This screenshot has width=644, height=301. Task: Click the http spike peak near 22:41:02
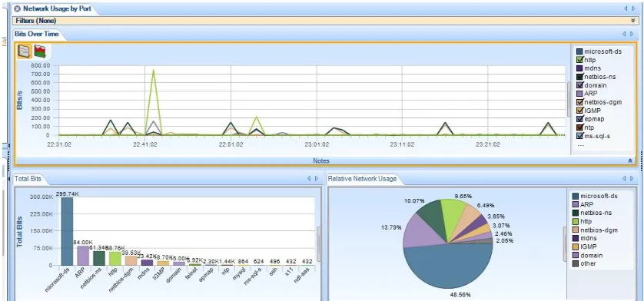(x=153, y=70)
